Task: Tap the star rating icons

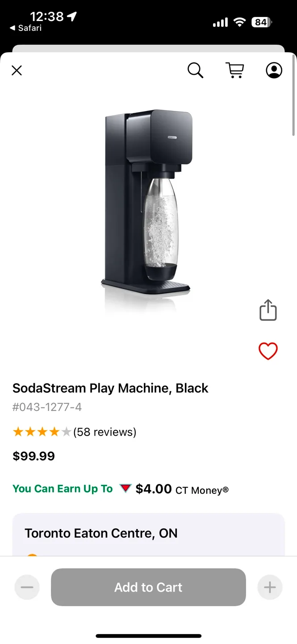Action: pos(42,432)
